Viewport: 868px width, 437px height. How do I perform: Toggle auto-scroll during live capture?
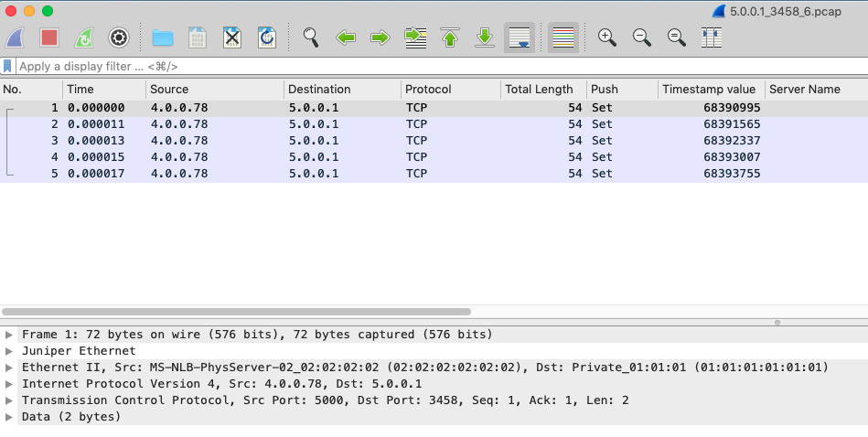[x=520, y=37]
